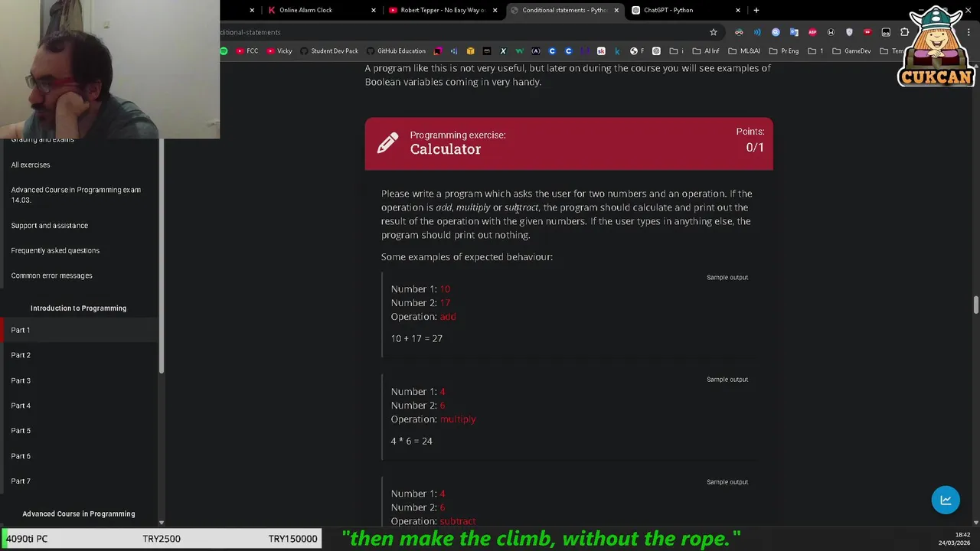Viewport: 980px width, 551px height.
Task: Bookmark this page with the star icon
Action: 714,32
